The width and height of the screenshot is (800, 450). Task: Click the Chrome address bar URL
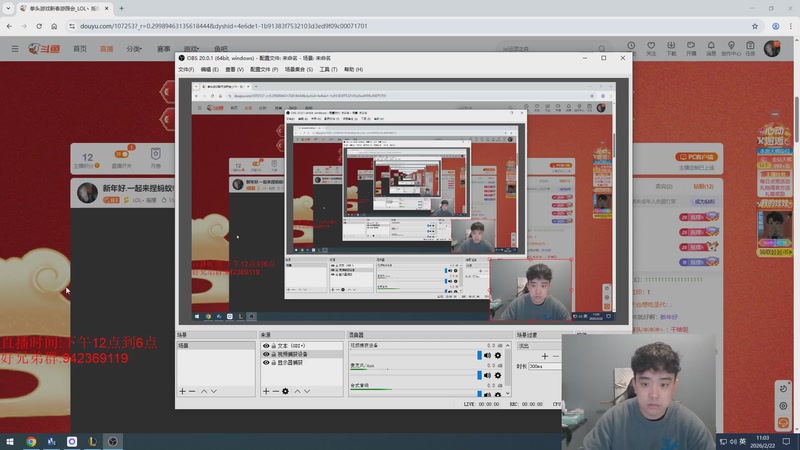tap(223, 26)
